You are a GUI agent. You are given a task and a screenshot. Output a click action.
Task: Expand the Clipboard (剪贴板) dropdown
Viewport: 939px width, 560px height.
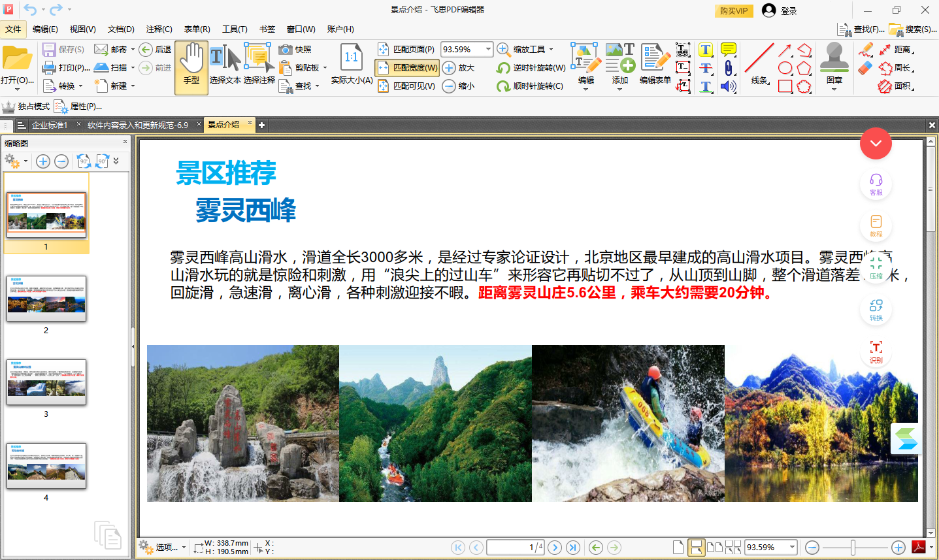[325, 68]
